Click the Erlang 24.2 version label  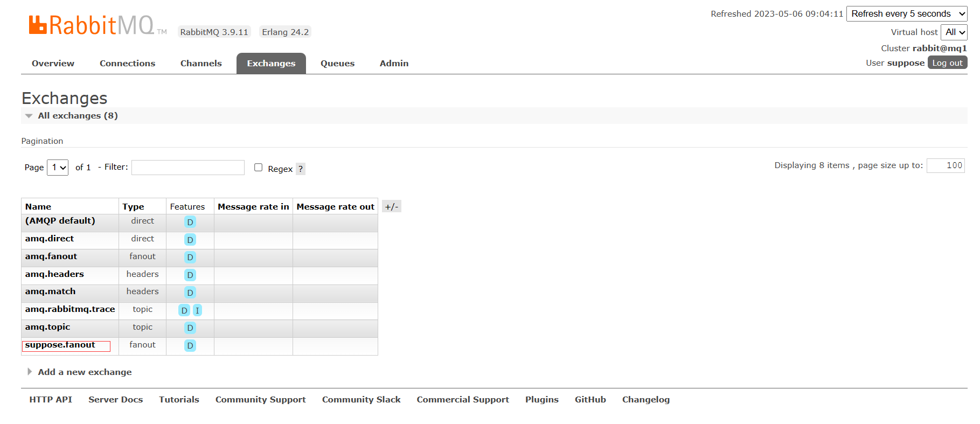286,32
